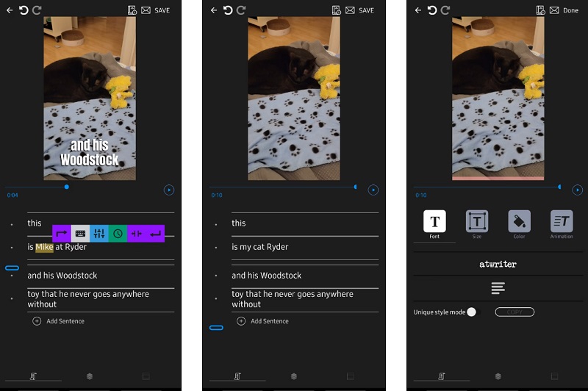The height and width of the screenshot is (391, 588).
Task: Click the envelope icon next to Done
Action: coord(553,10)
